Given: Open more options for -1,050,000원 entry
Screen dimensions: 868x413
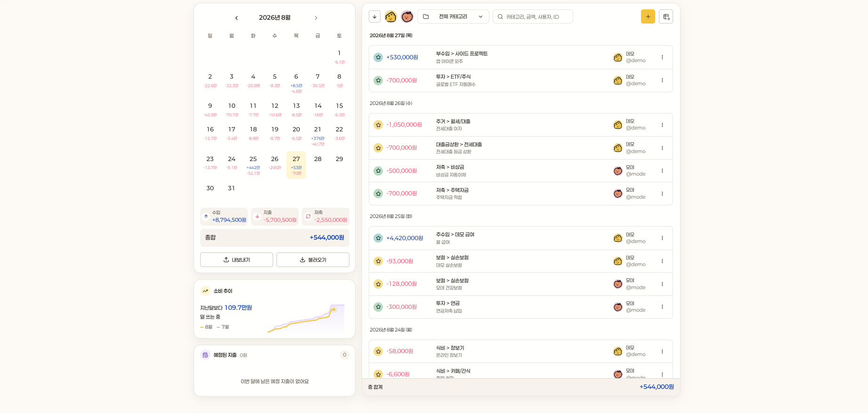Looking at the screenshot, I should pyautogui.click(x=662, y=125).
